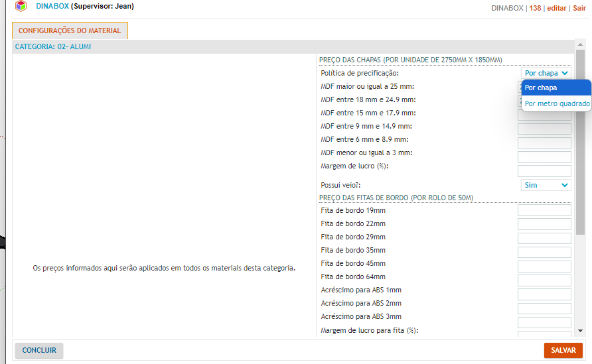This screenshot has height=364, width=592.
Task: Open the Política de precificação dropdown
Action: [x=546, y=73]
